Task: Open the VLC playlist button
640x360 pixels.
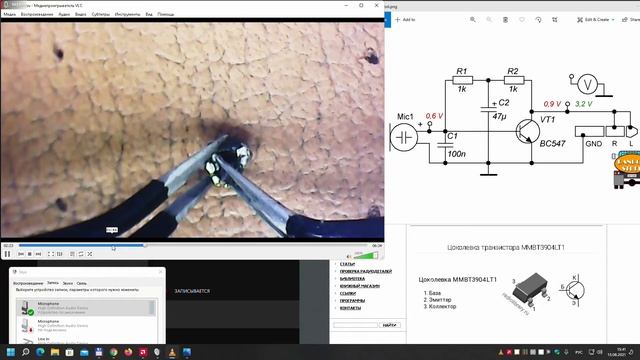Action: 72,254
